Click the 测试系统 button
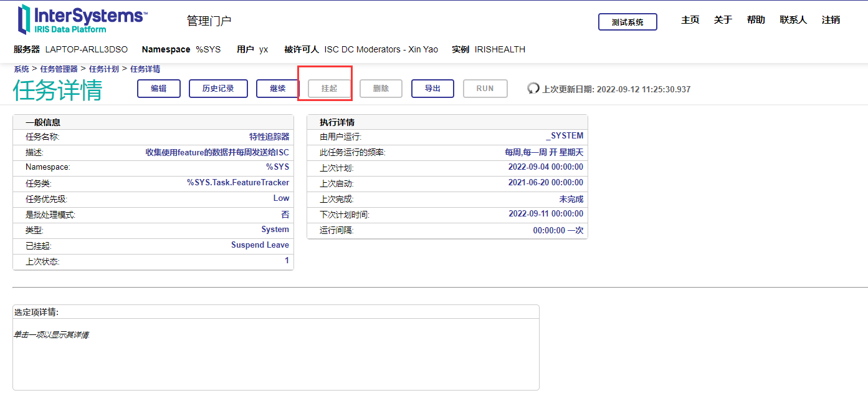This screenshot has width=868, height=408. coord(627,22)
